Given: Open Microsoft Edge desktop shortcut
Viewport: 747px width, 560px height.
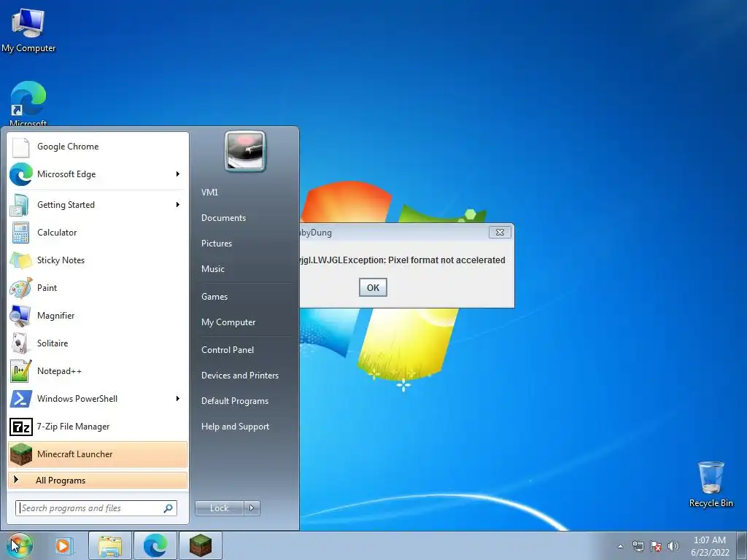Looking at the screenshot, I should tap(28, 104).
